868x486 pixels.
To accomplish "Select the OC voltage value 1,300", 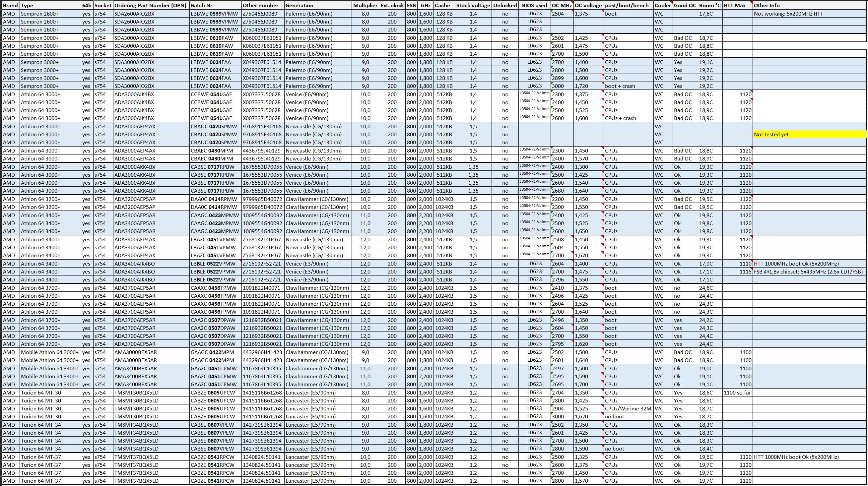I will 589,167.
